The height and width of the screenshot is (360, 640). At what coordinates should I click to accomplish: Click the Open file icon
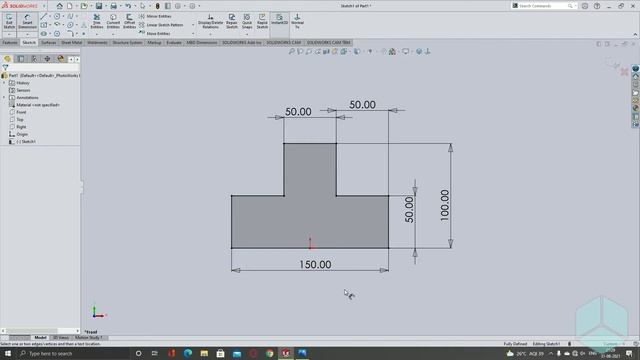[x=84, y=6]
